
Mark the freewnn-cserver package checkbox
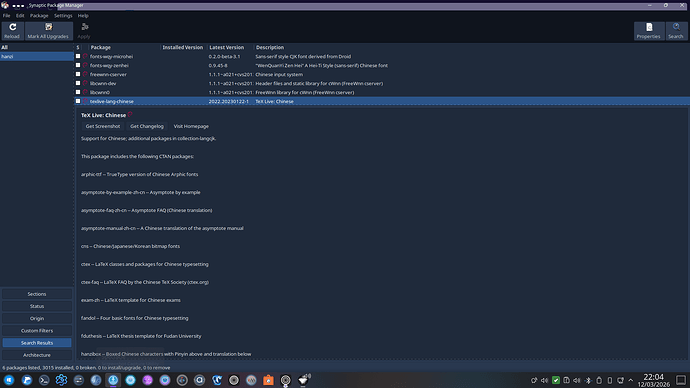click(x=78, y=74)
